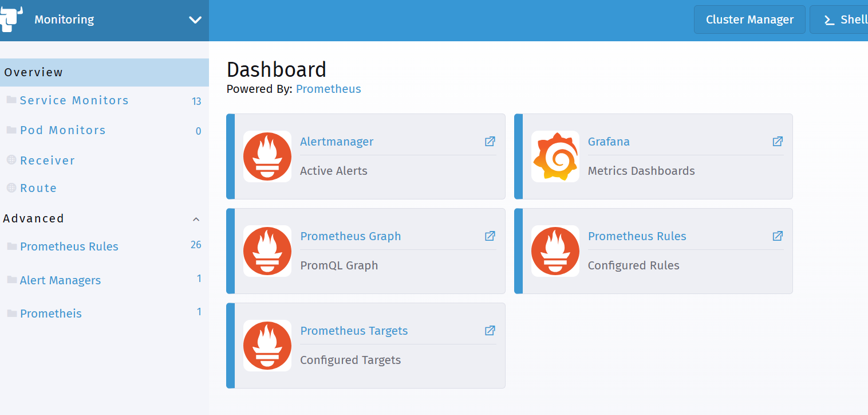868x415 pixels.
Task: Click the Advanced section label
Action: coord(33,218)
